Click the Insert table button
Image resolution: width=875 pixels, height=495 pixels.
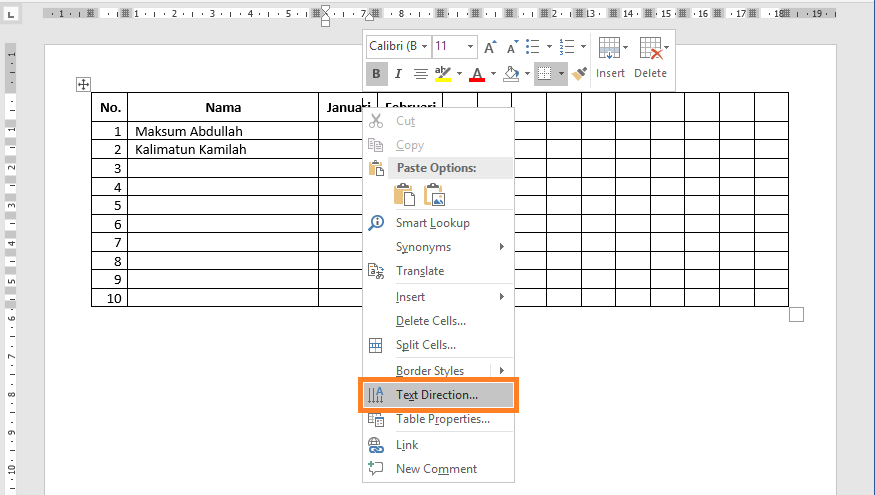610,58
